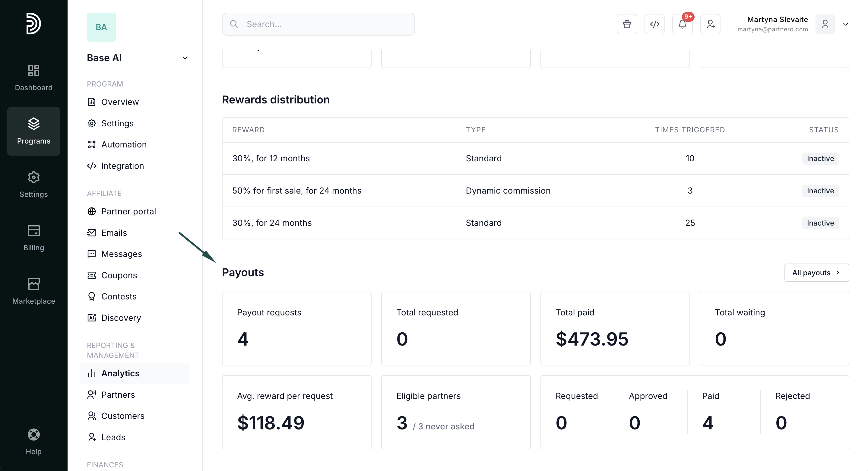Image resolution: width=868 pixels, height=471 pixels.
Task: Focus the Search input field
Action: 318,24
